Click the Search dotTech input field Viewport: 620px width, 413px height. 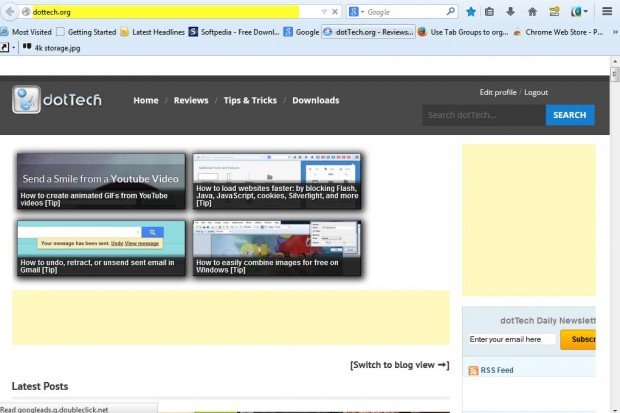[484, 115]
